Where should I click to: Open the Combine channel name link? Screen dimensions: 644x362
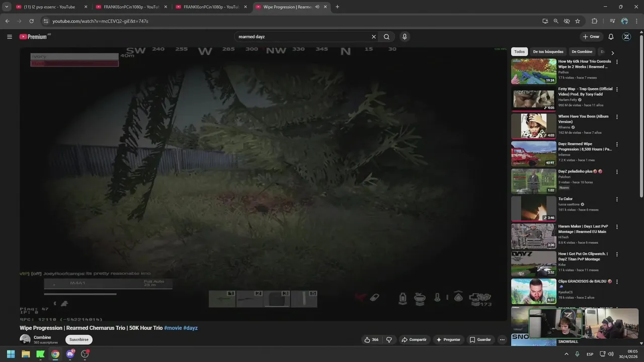click(42, 337)
